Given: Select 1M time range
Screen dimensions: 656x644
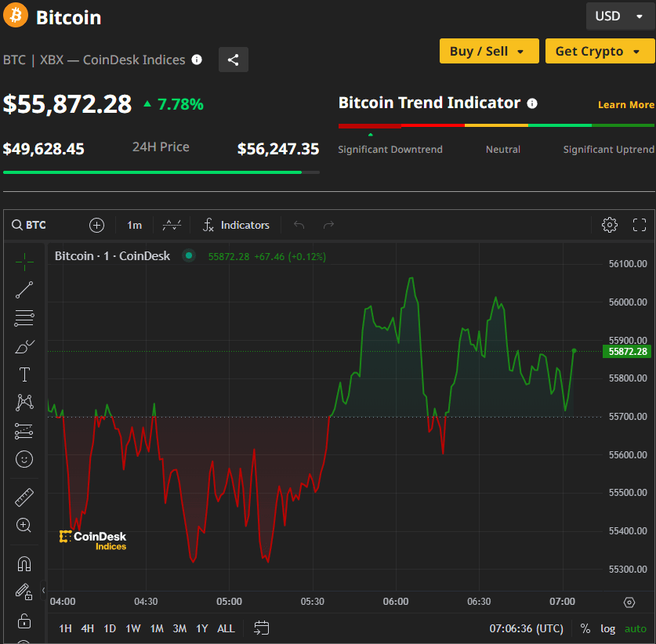Looking at the screenshot, I should (157, 628).
